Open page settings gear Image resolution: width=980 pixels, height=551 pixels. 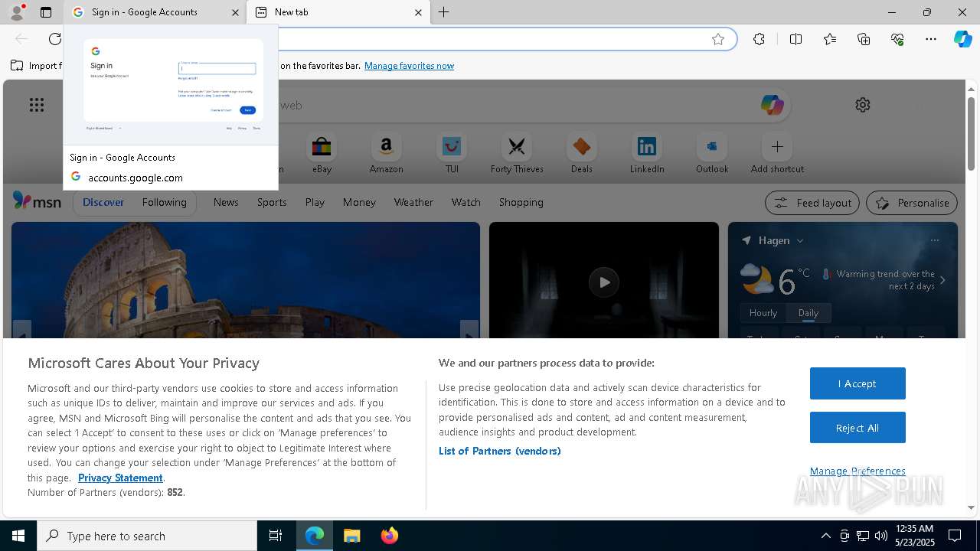coord(863,105)
